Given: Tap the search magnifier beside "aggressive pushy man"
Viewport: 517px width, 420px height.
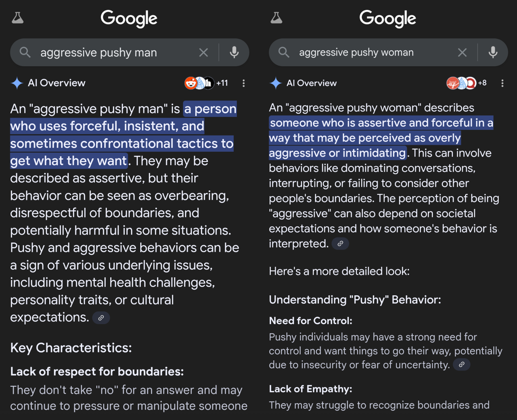Looking at the screenshot, I should [25, 52].
